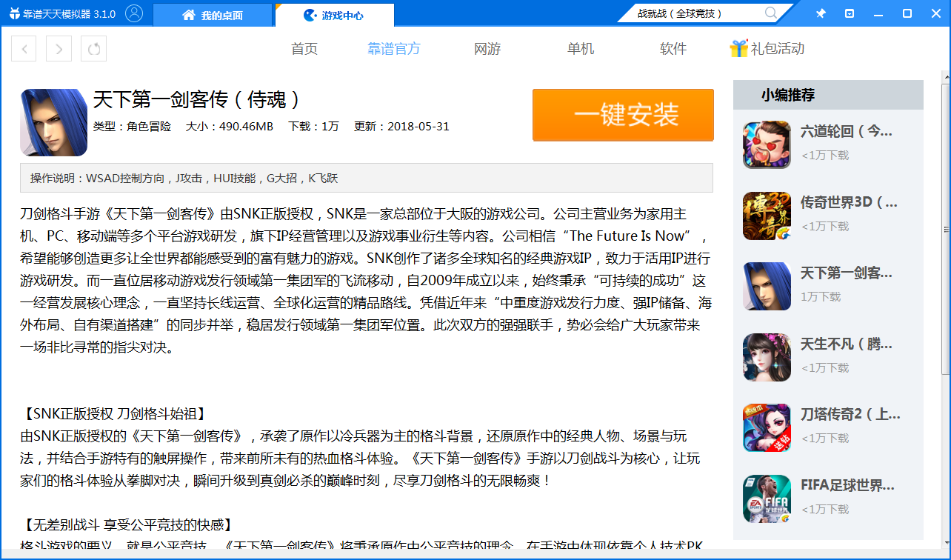Click the 下载：1万 label in header
This screenshot has width=951, height=560.
tap(313, 127)
